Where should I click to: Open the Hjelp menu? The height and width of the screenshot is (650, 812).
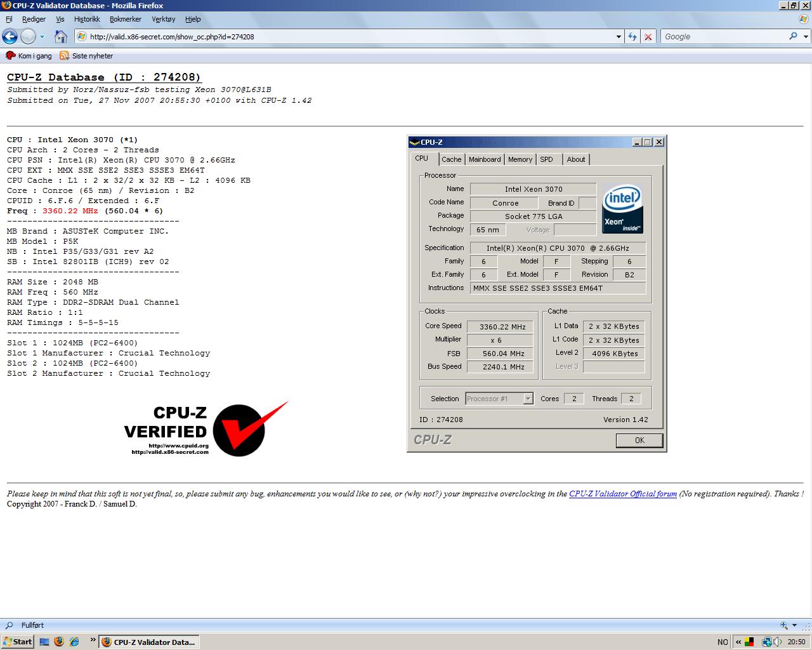point(193,19)
